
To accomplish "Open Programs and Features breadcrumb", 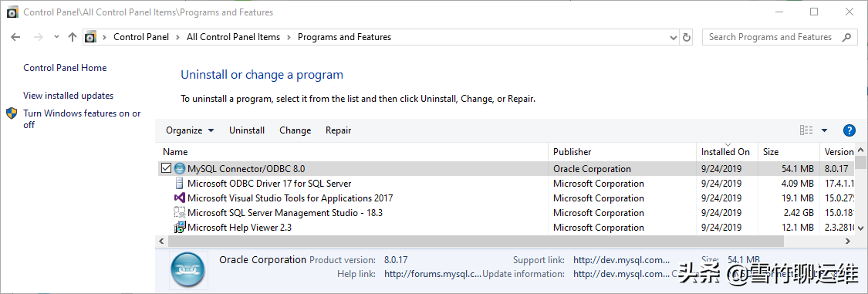I will tap(344, 37).
